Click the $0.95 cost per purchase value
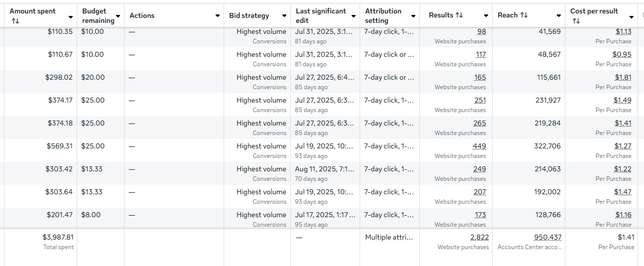This screenshot has width=644, height=266. (x=622, y=54)
